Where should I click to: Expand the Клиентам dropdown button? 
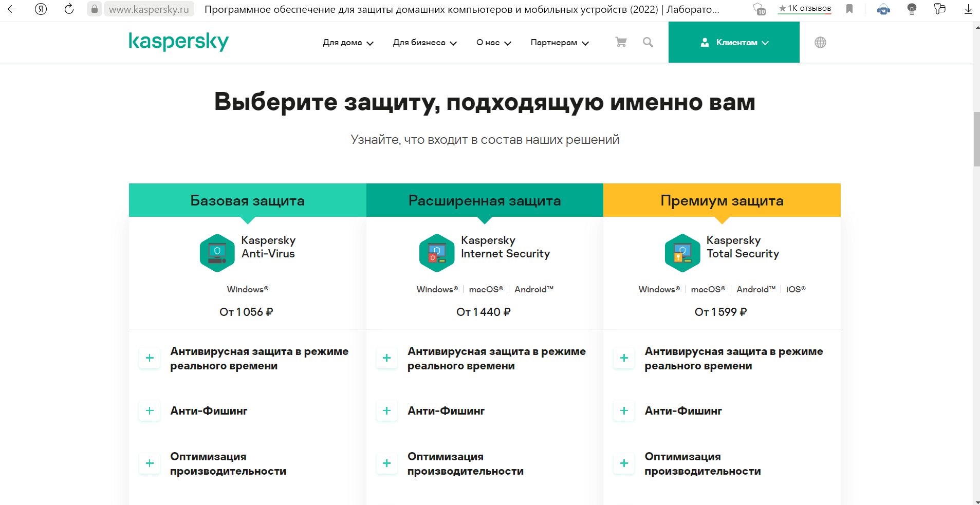click(x=734, y=42)
